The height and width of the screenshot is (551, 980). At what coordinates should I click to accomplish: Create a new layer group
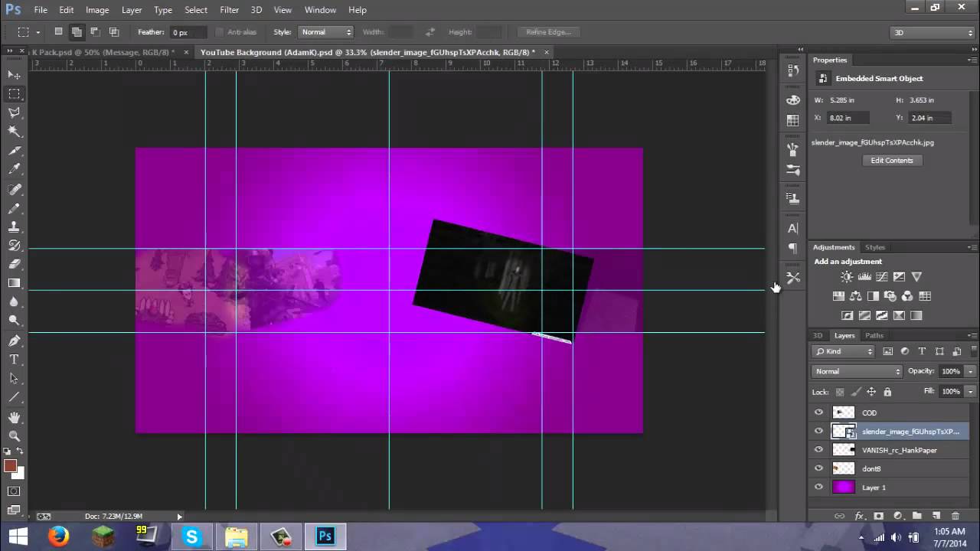[916, 517]
